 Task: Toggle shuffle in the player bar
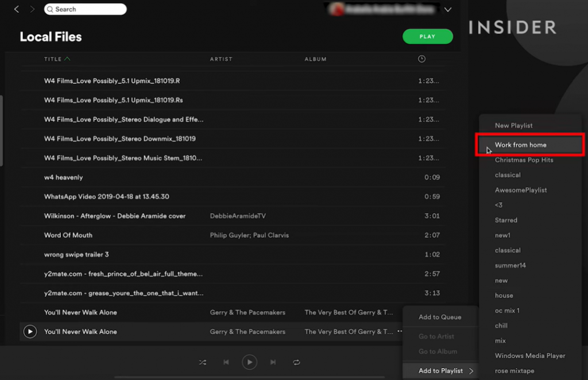click(x=203, y=362)
